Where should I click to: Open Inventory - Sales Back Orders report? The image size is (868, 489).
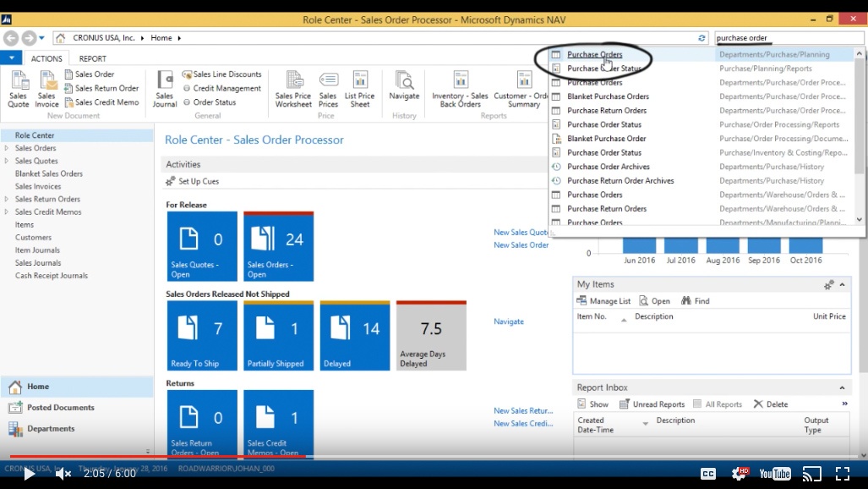tap(460, 89)
